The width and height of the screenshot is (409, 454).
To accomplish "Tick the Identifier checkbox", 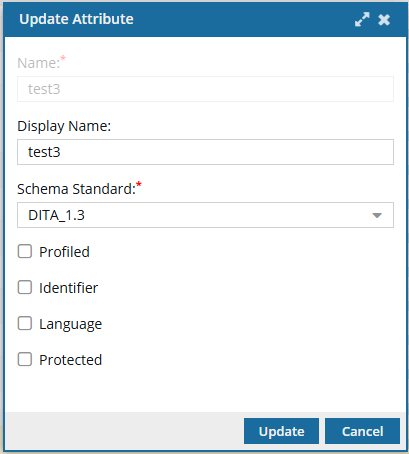I will point(25,287).
